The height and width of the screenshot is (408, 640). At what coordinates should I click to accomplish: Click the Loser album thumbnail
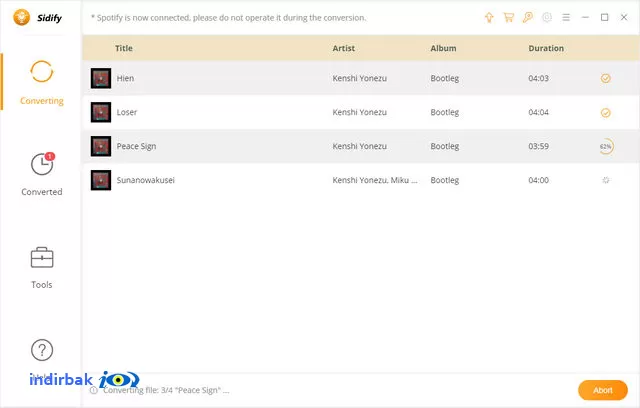101,112
